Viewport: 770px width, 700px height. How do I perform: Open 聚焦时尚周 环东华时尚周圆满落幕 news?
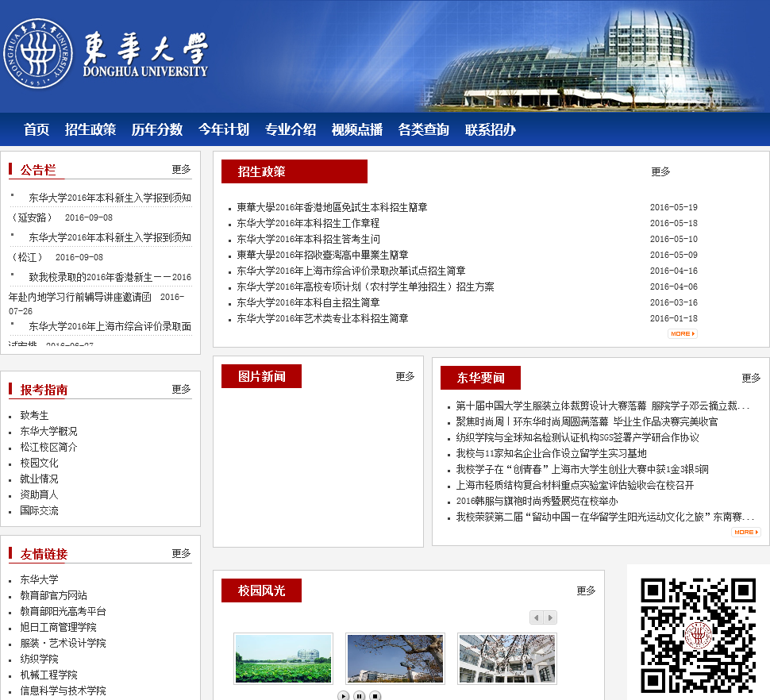(587, 421)
